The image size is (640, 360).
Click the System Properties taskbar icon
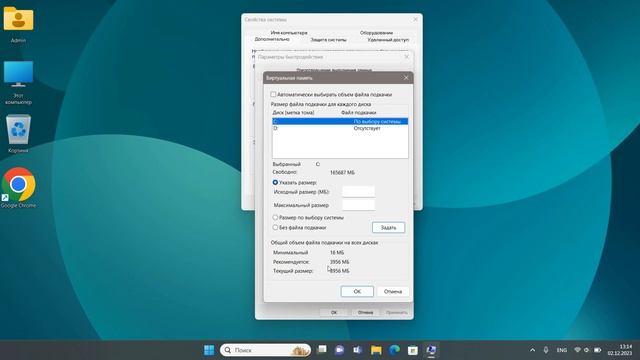pos(431,350)
